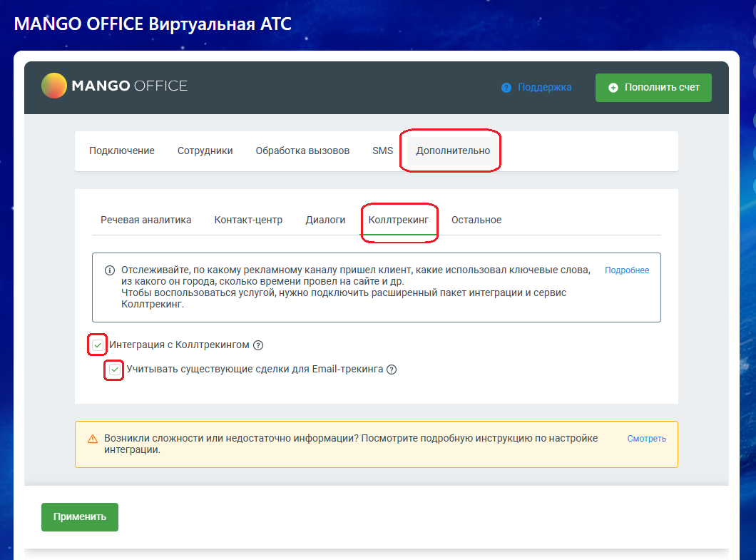Open the Дополнительно tab
The width and height of the screenshot is (756, 560).
pyautogui.click(x=453, y=151)
